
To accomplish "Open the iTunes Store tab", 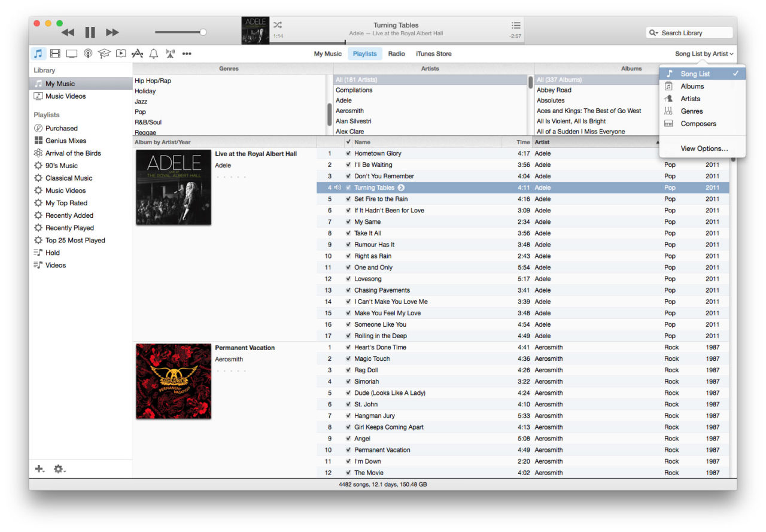I will click(x=433, y=53).
